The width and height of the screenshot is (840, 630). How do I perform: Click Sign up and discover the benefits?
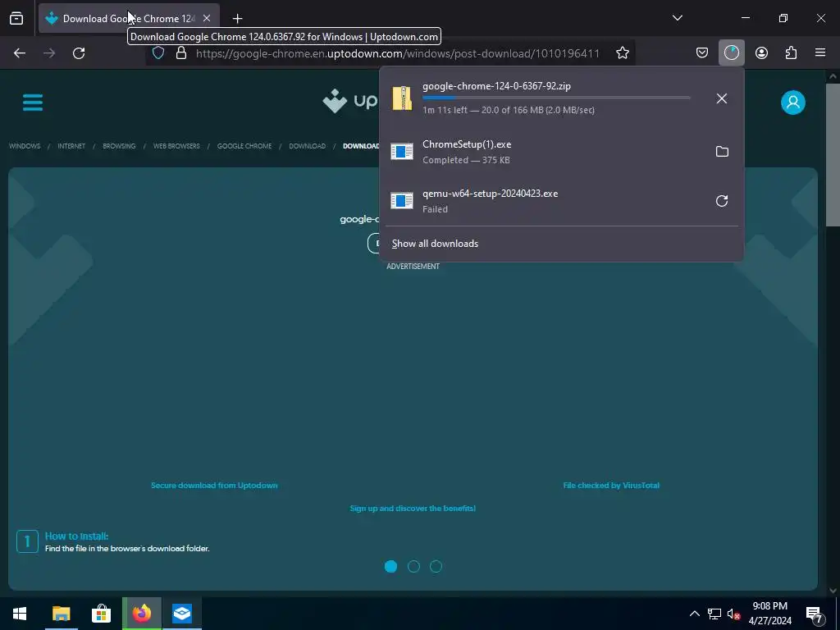point(413,508)
